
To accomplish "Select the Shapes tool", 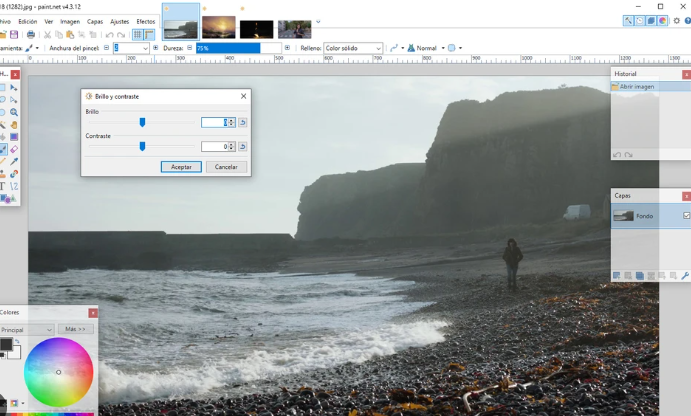I will (x=8, y=199).
